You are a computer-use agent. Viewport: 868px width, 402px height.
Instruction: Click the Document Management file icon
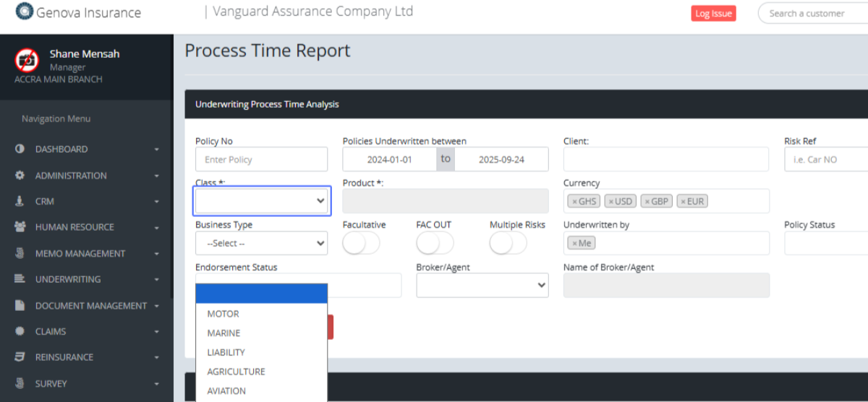click(20, 306)
